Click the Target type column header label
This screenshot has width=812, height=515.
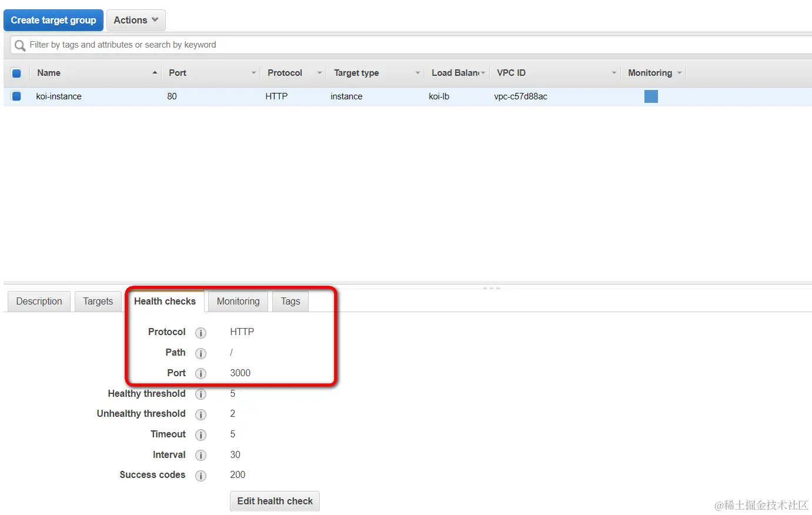coord(356,73)
